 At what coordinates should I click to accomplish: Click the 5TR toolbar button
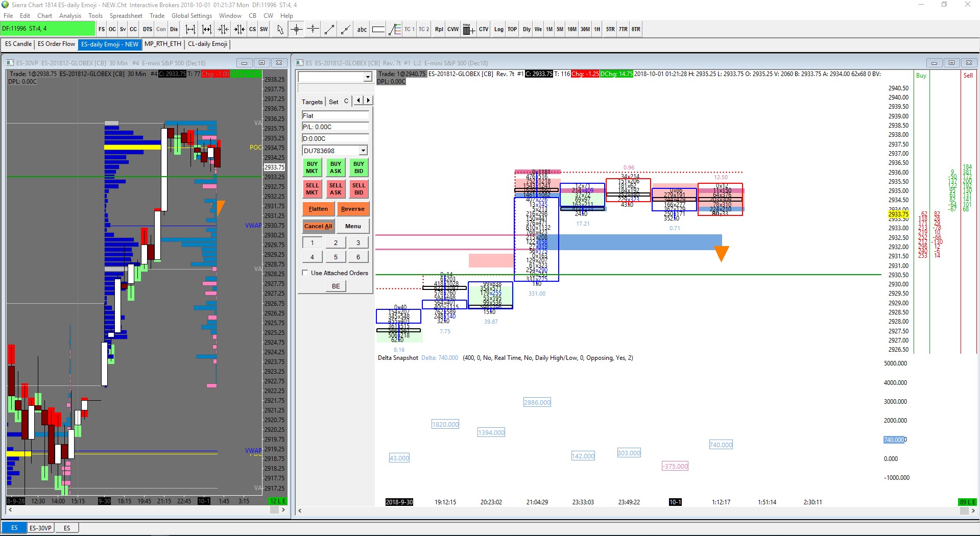coord(611,29)
